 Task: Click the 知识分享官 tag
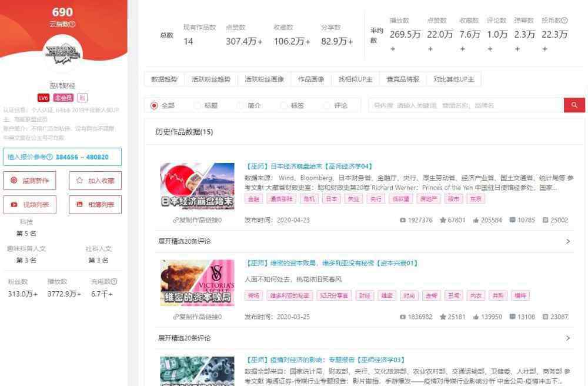pos(334,295)
